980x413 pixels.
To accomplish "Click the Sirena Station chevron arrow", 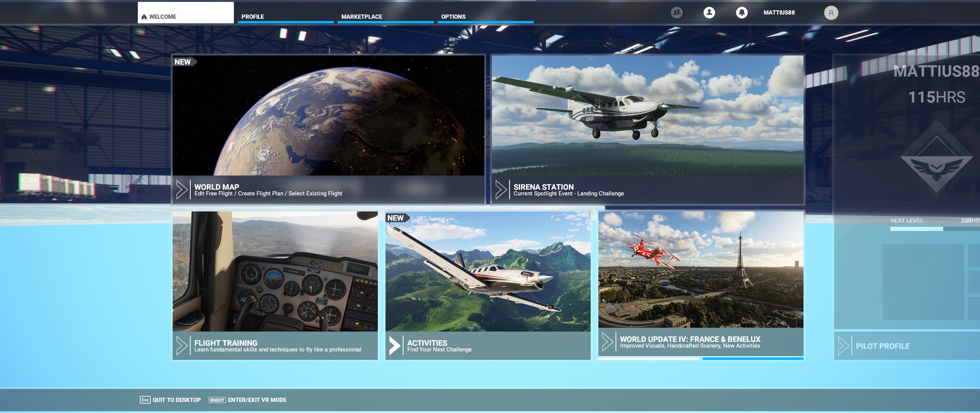I will pos(501,190).
